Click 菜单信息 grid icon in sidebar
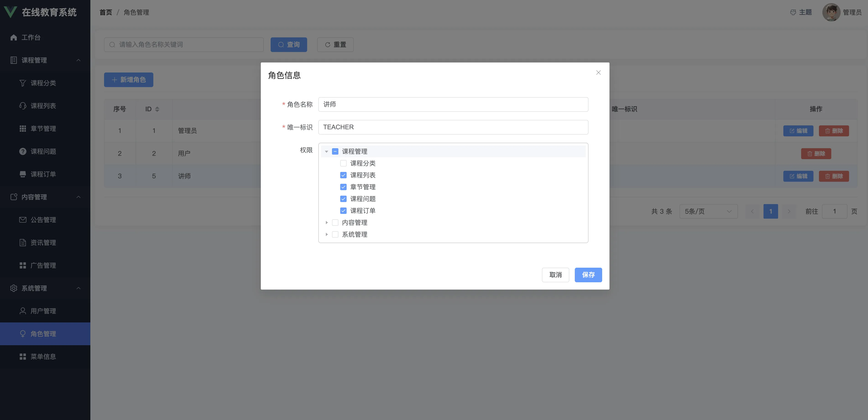The image size is (868, 420). (x=23, y=357)
